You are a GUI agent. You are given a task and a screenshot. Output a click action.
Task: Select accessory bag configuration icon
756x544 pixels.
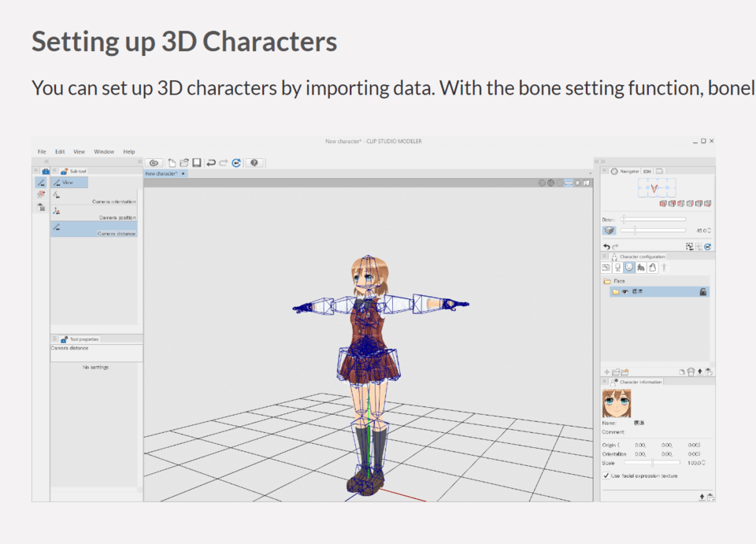(x=652, y=268)
